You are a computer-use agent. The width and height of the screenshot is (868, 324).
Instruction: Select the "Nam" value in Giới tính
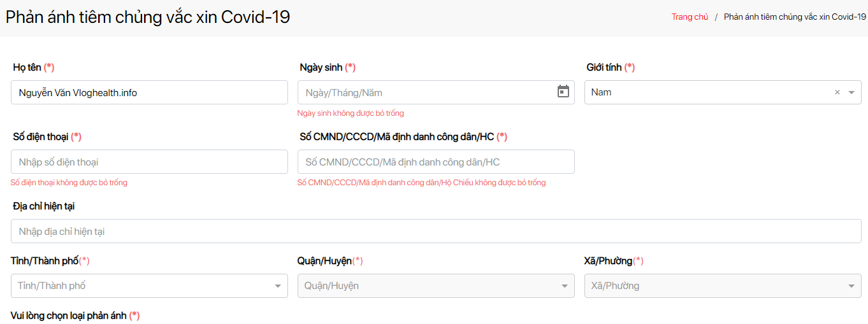point(601,92)
